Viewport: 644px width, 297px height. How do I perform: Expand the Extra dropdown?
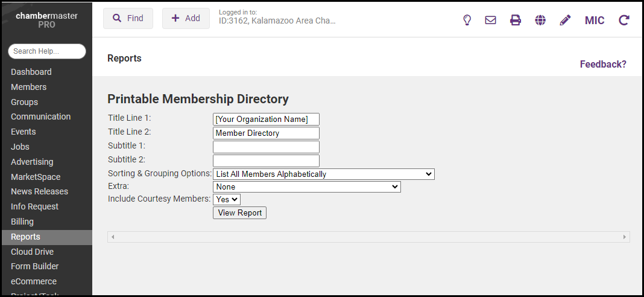306,187
